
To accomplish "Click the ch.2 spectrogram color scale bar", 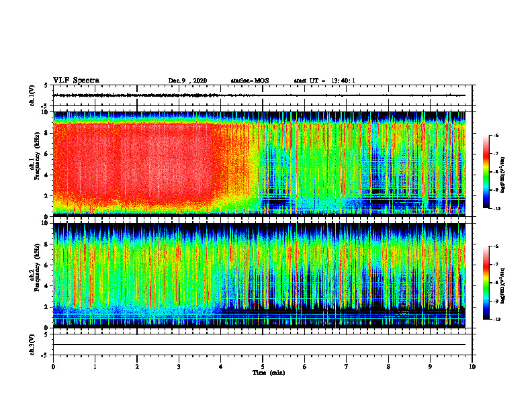I will [x=486, y=283].
